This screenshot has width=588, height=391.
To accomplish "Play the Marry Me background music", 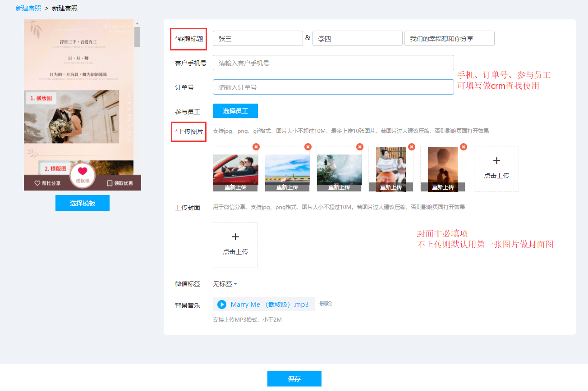I will (222, 305).
